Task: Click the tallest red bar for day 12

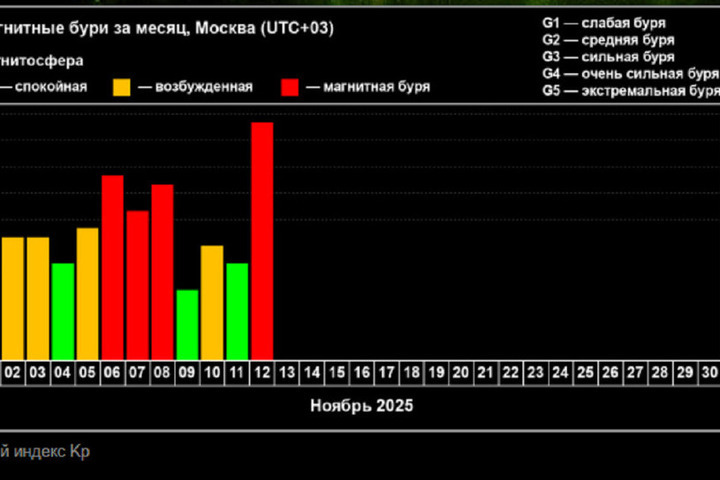Action: click(262, 240)
